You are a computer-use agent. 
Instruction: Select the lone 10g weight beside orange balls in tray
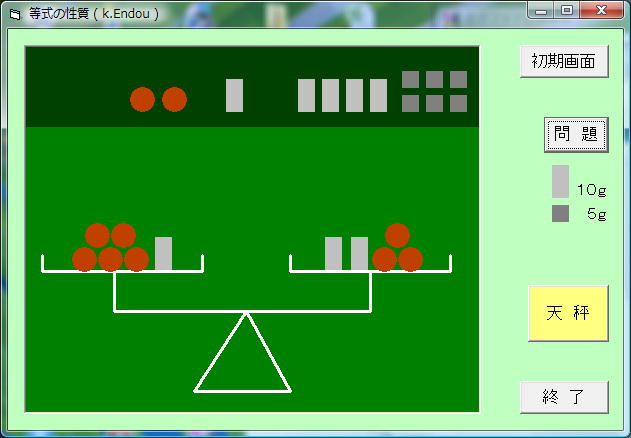(235, 95)
